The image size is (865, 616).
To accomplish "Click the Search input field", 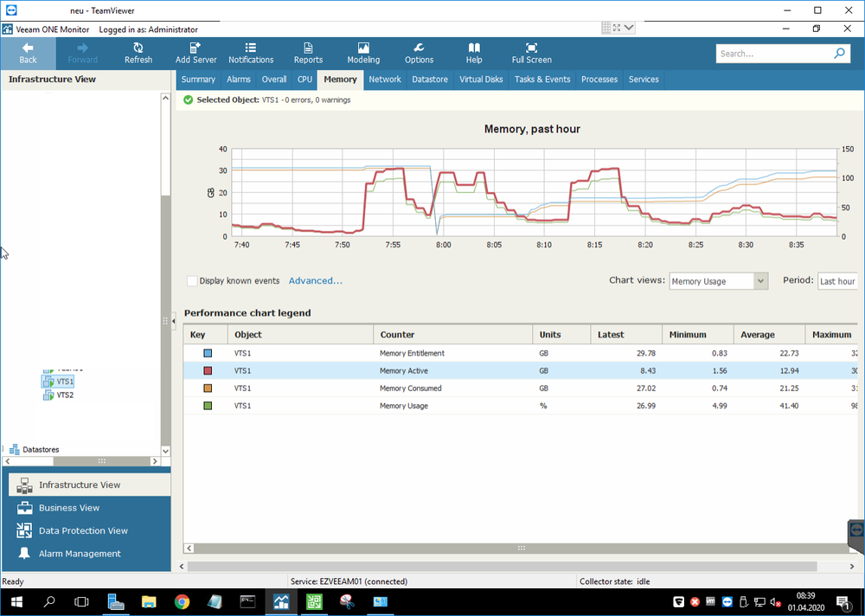I will (773, 54).
